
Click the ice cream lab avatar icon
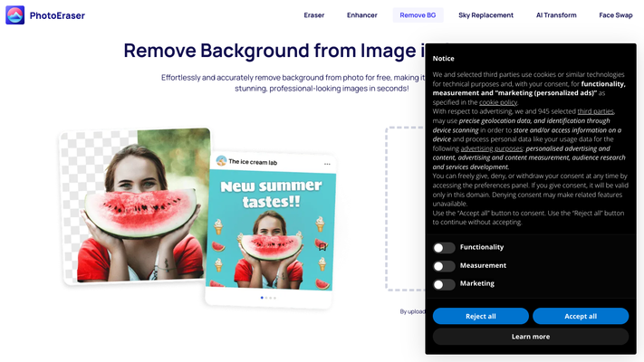pos(220,161)
